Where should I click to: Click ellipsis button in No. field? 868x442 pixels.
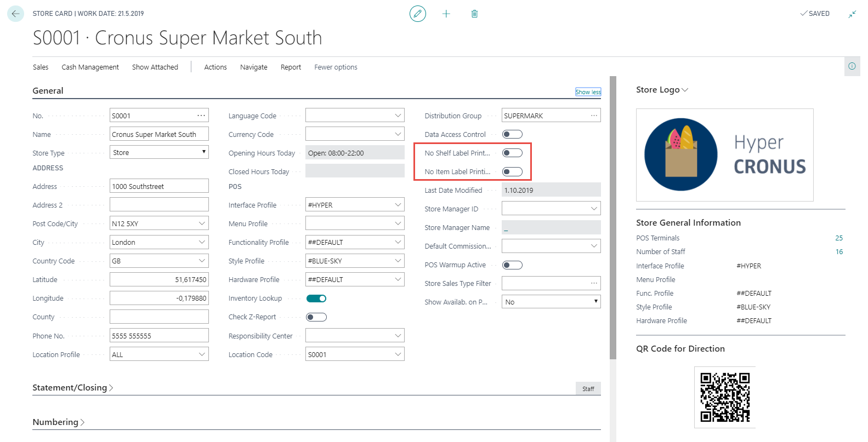pos(201,116)
